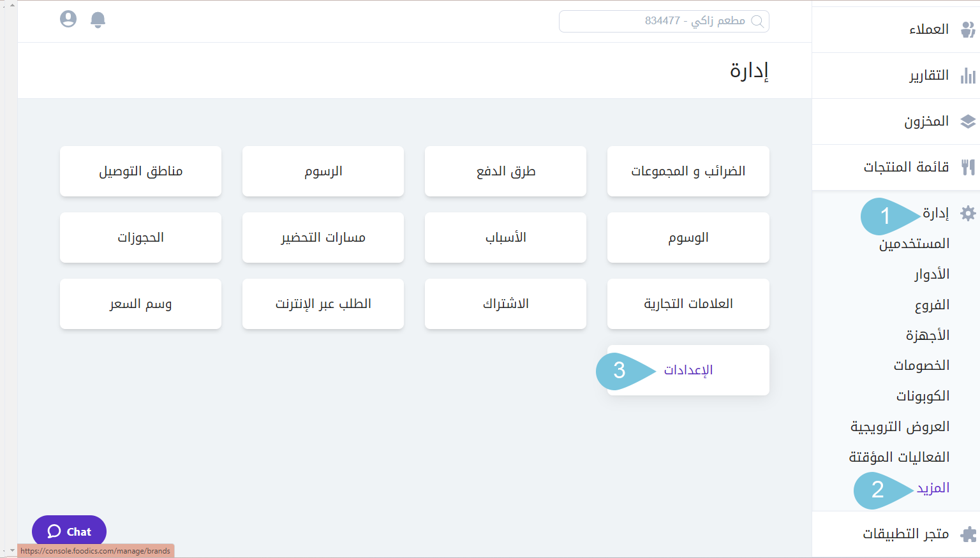This screenshot has height=558, width=980.
Task: Open the العلامات التجارية card
Action: (x=688, y=304)
